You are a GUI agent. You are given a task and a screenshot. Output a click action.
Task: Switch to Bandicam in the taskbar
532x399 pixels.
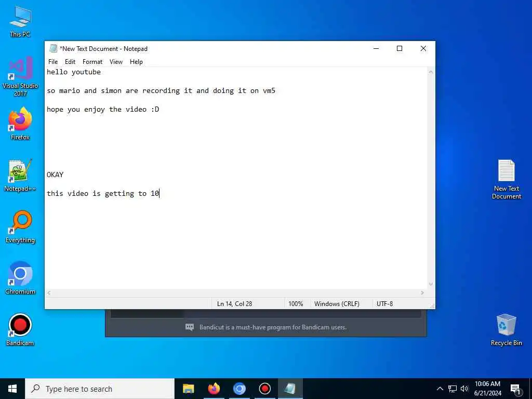tap(264, 389)
